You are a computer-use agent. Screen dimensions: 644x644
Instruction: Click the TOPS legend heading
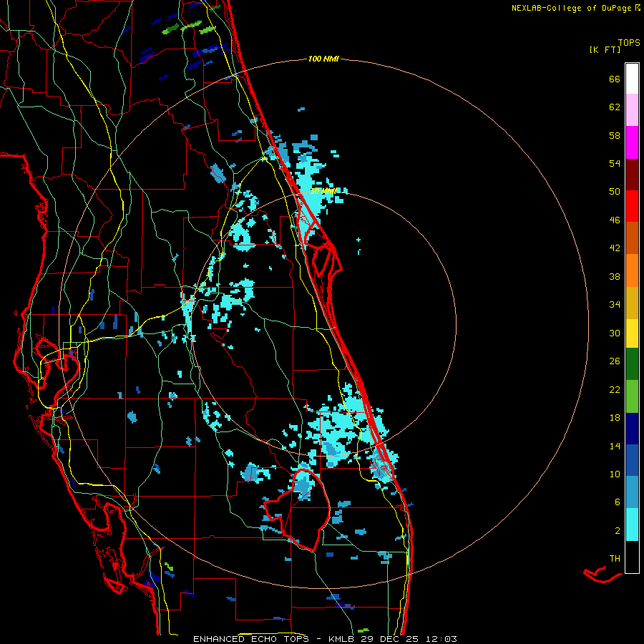(x=629, y=43)
